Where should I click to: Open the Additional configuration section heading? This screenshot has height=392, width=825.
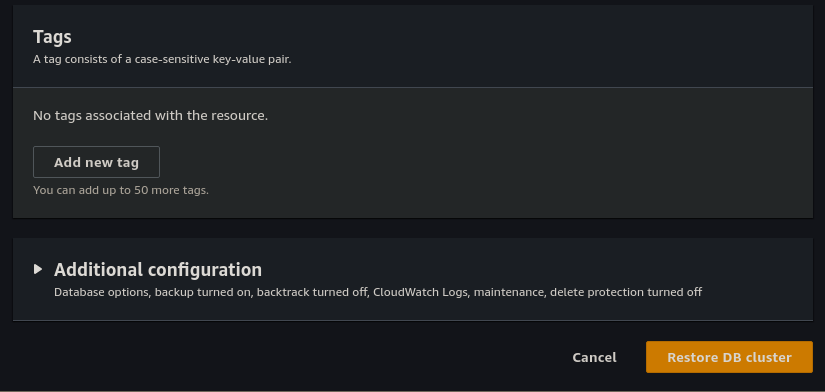pos(158,269)
